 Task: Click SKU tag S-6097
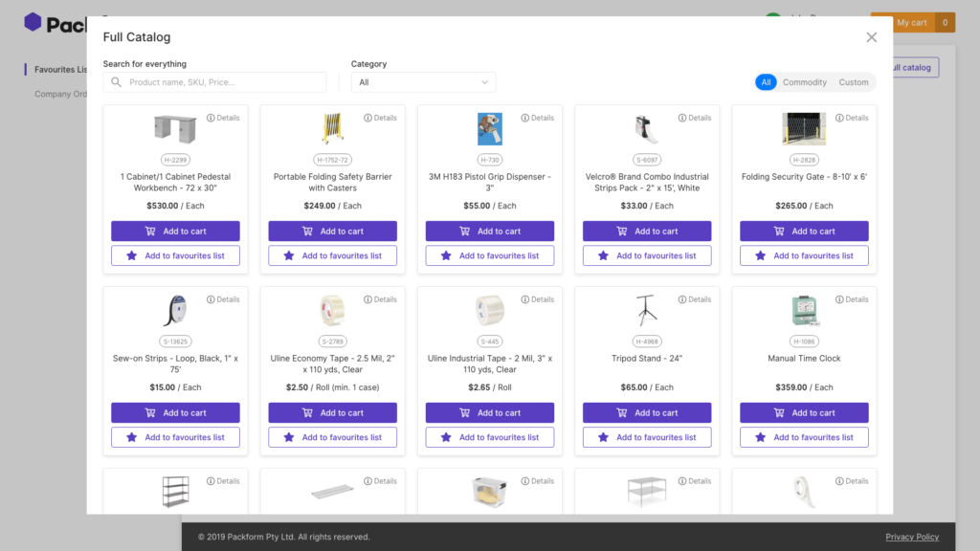[647, 160]
